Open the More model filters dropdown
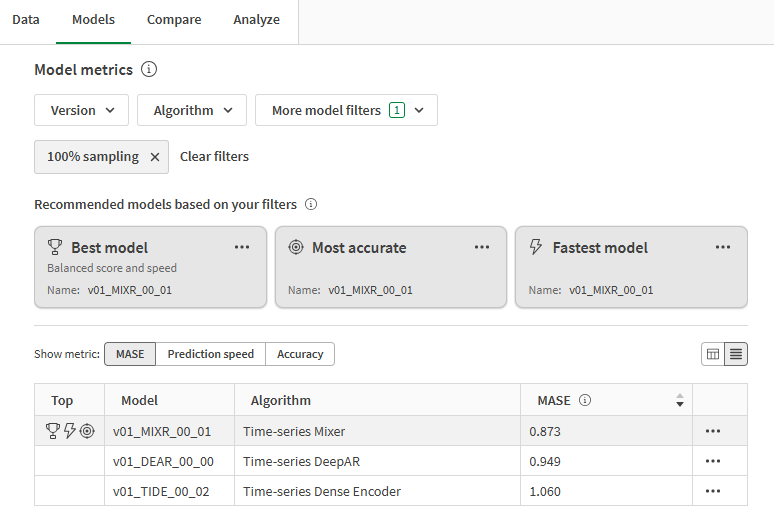This screenshot has width=774, height=524. point(346,110)
